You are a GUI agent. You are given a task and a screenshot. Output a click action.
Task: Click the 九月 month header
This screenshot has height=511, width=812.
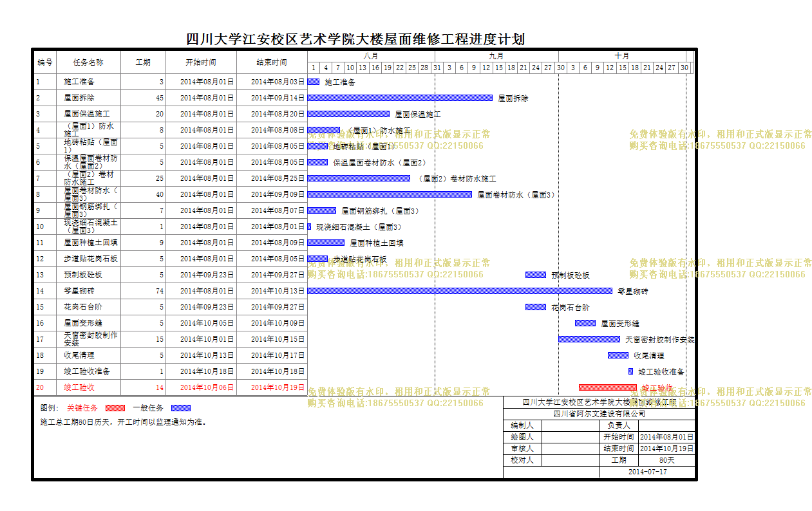pos(496,56)
